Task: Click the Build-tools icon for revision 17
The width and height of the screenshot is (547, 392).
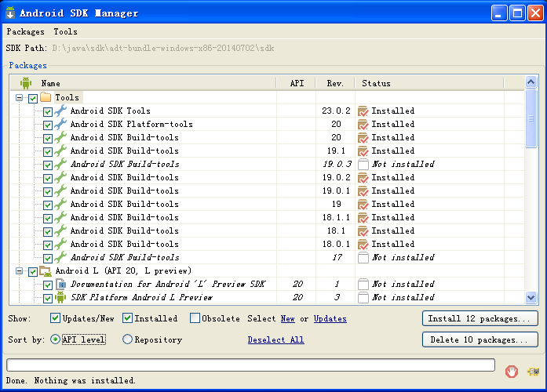Action: coord(60,257)
